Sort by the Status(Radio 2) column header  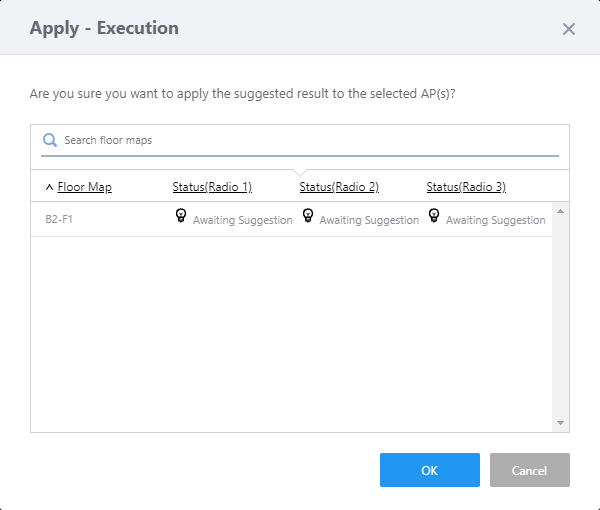339,187
